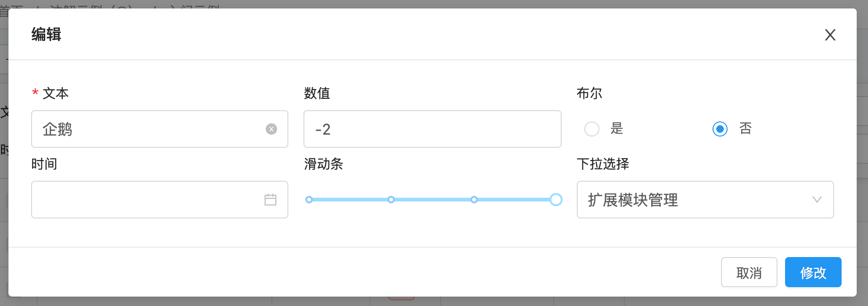Click the 布尔 section label

click(x=589, y=93)
